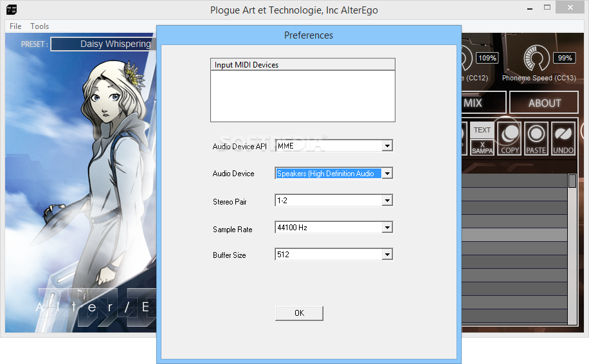
Task: Click the OK button in Preferences
Action: (299, 313)
